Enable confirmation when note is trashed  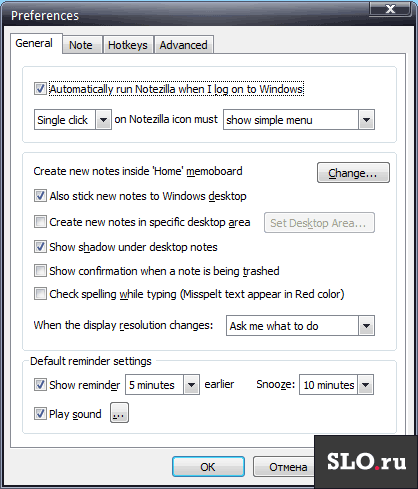[40, 271]
